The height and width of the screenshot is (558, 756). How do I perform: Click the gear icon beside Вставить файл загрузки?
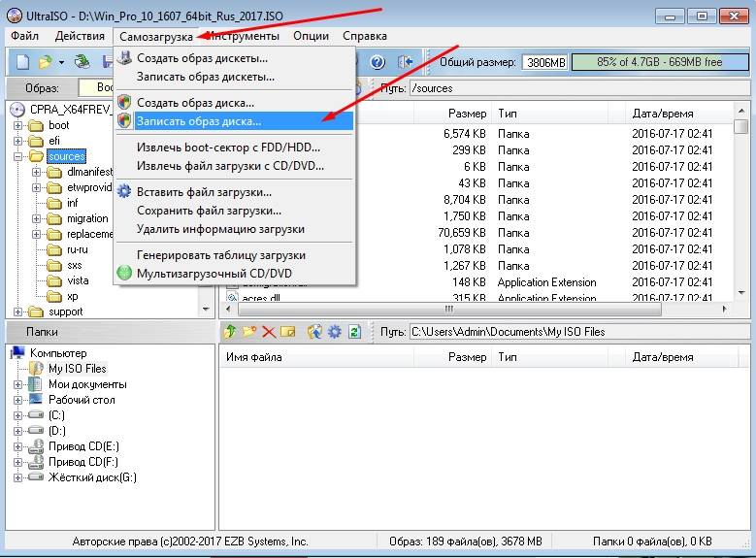coord(124,191)
